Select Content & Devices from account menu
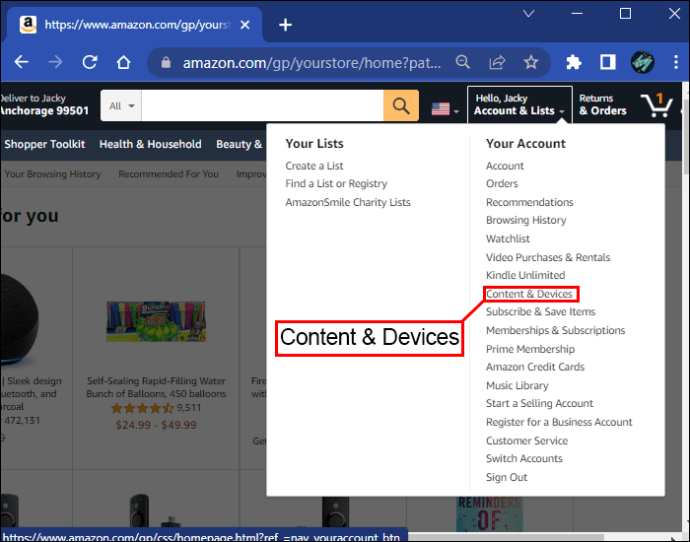Viewport: 690px width, 542px height. [529, 294]
